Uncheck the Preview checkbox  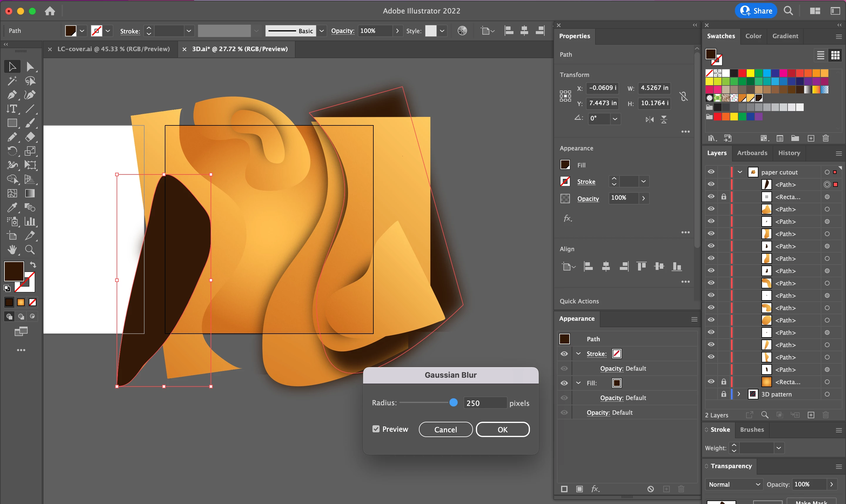pyautogui.click(x=376, y=429)
